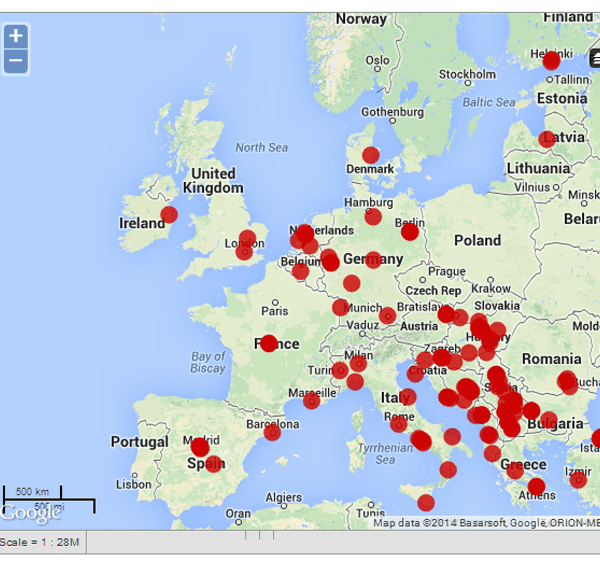Select the red marker on Berlin
The width and height of the screenshot is (600, 562).
(x=410, y=232)
